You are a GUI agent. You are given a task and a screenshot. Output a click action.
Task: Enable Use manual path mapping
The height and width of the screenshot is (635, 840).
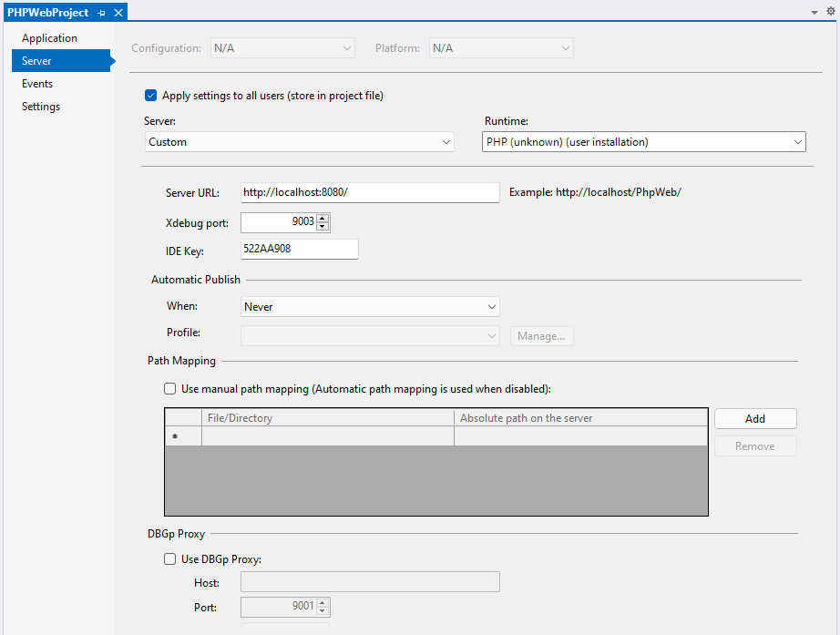pos(169,388)
